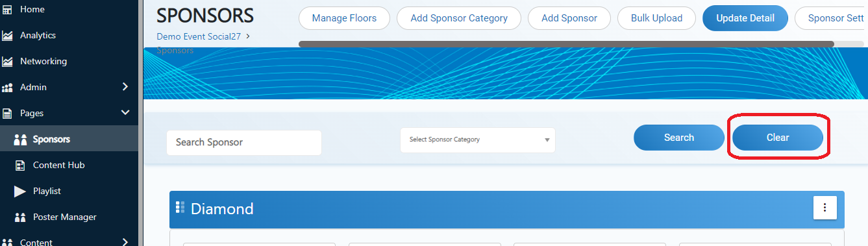Click the Poster Manager icon
The width and height of the screenshot is (868, 246).
tap(21, 217)
